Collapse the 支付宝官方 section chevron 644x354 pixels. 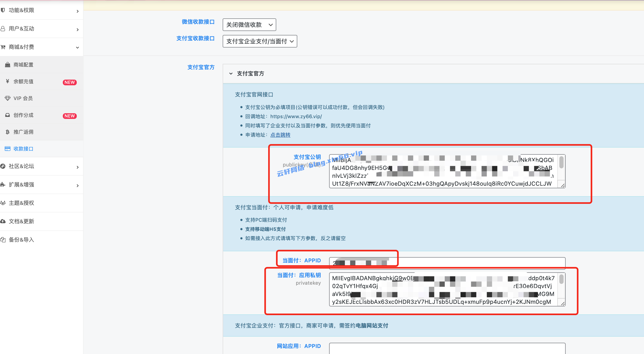click(x=231, y=74)
